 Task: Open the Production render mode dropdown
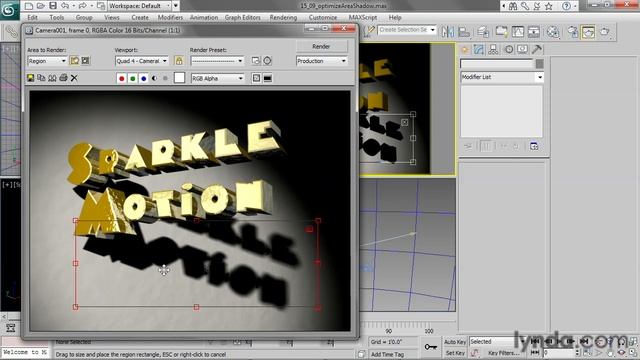pos(322,61)
